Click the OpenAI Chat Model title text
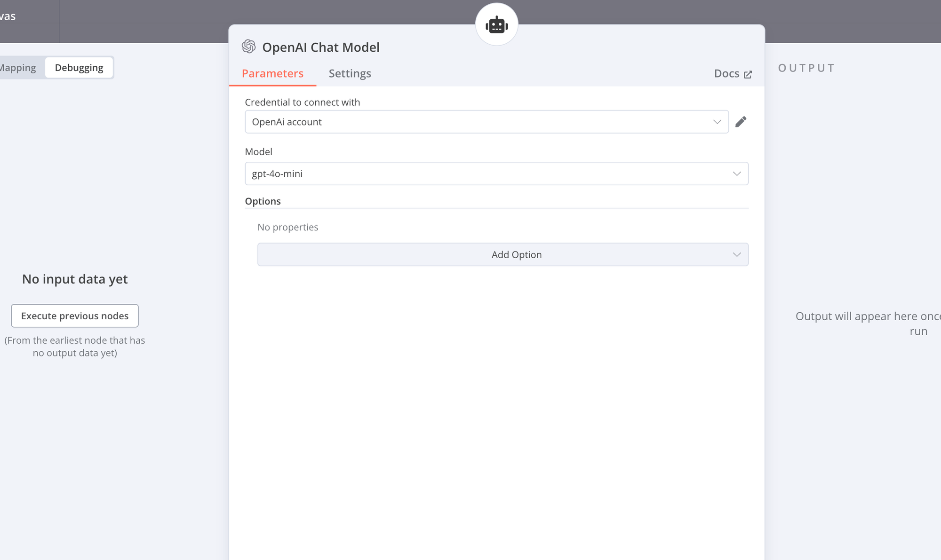 pos(321,47)
